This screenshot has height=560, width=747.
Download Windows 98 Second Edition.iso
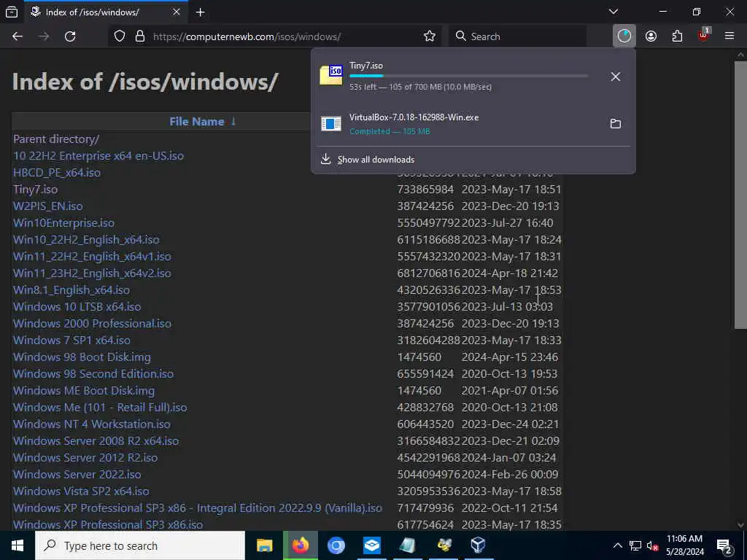click(93, 374)
